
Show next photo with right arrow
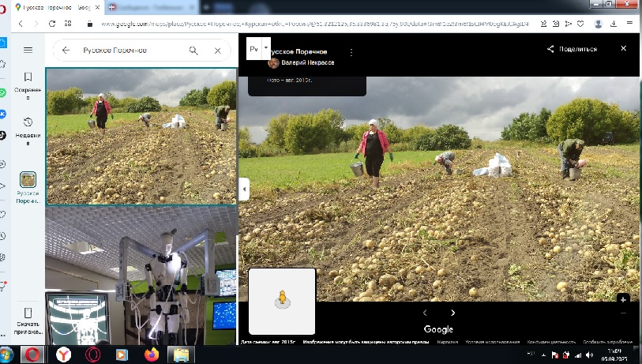point(452,313)
